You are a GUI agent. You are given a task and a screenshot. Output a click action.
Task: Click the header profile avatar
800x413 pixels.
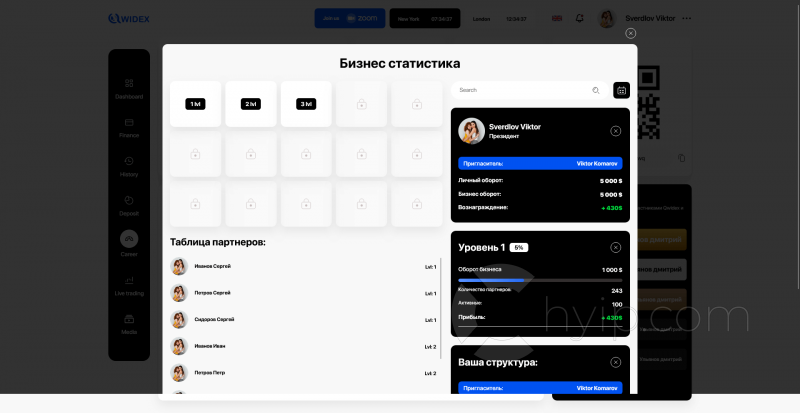607,18
